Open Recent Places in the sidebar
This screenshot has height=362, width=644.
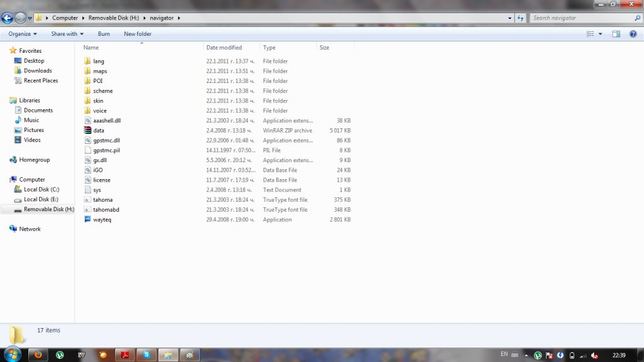click(x=41, y=80)
